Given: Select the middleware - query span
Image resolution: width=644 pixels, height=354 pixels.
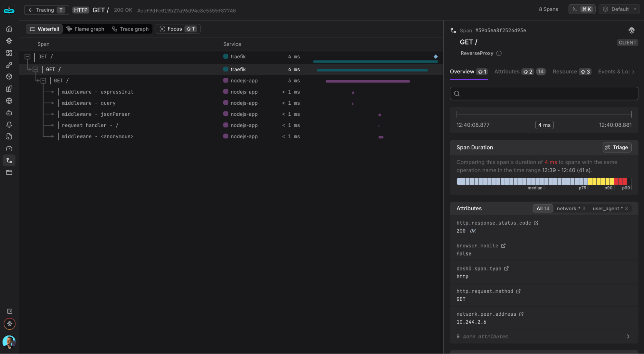Looking at the screenshot, I should [89, 103].
